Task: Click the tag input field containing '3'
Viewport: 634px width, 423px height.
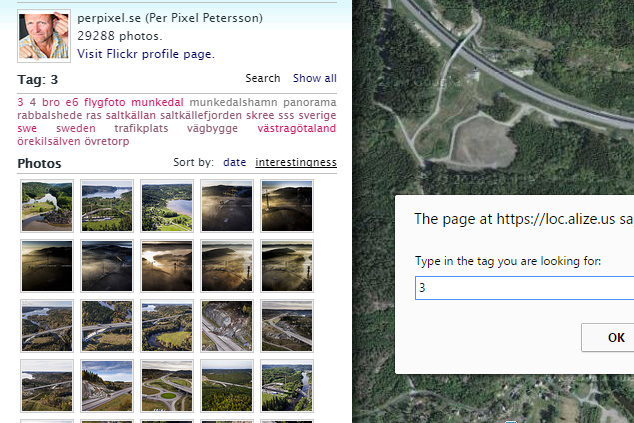Action: [x=524, y=288]
